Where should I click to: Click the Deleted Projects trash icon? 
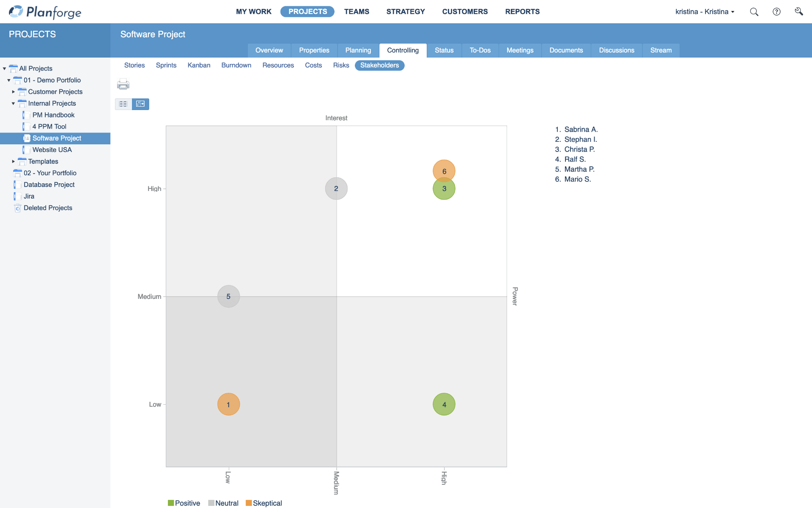(17, 208)
